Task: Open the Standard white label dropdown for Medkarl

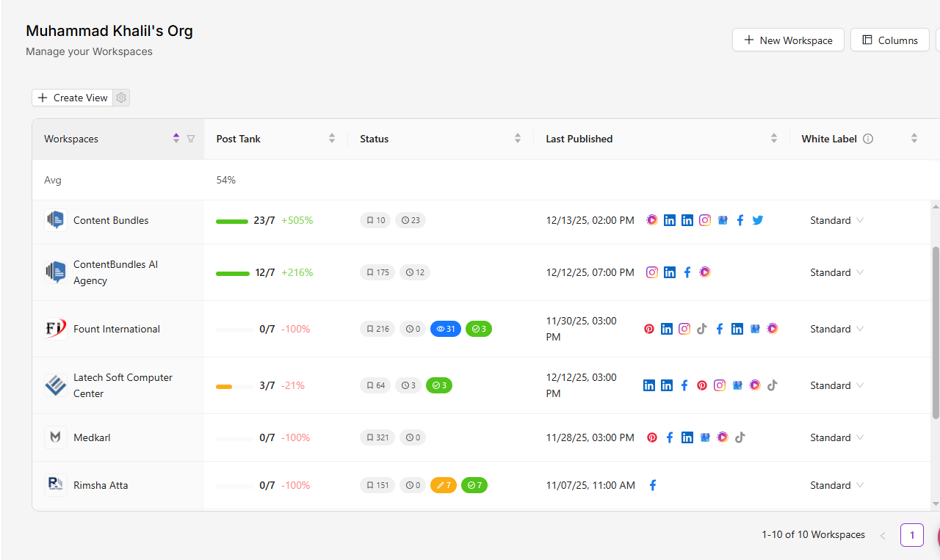Action: [836, 437]
